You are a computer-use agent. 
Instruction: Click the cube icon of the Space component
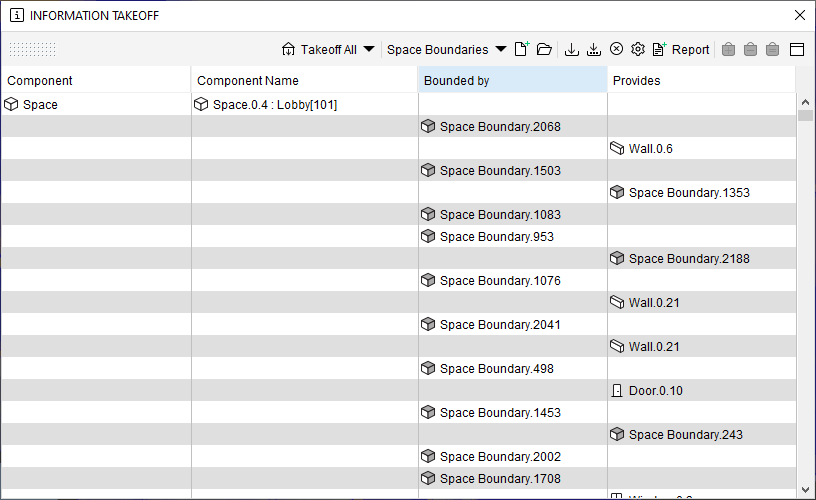[x=11, y=104]
